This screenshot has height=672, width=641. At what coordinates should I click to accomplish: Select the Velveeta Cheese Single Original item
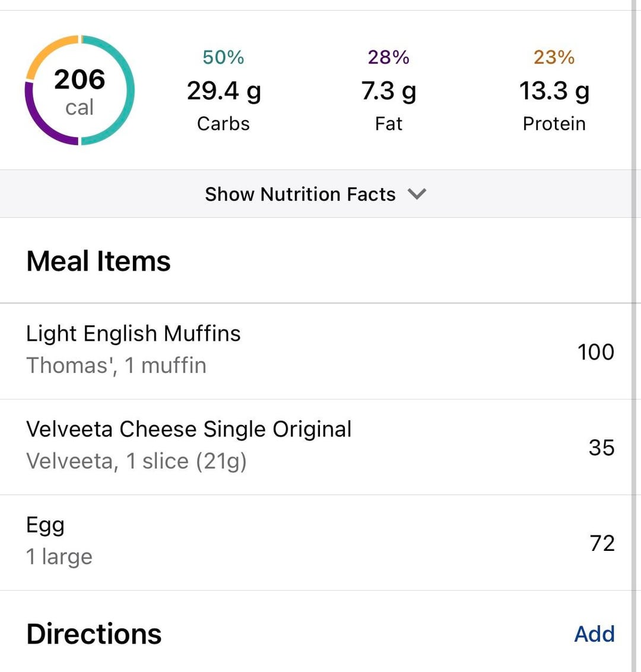point(189,429)
